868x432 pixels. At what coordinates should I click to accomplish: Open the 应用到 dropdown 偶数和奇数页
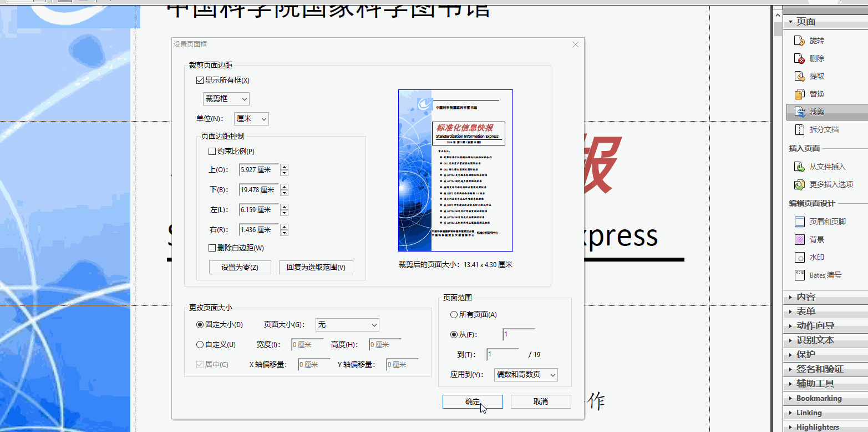(x=526, y=375)
